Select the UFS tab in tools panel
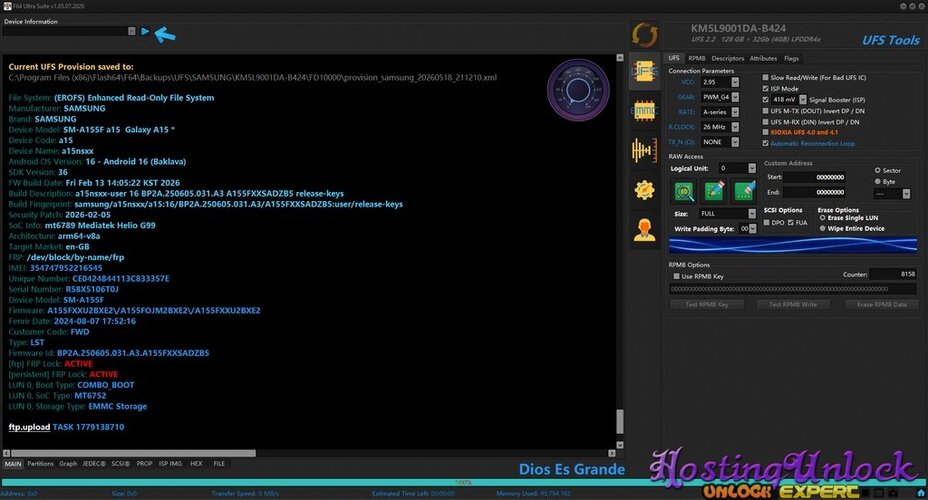928x500 pixels. 674,58
